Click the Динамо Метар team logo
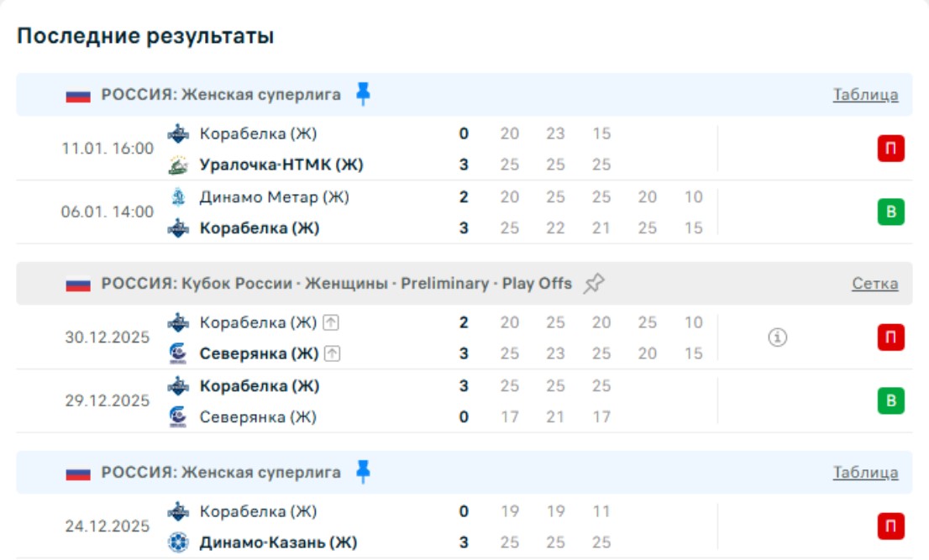This screenshot has height=560, width=929. [178, 197]
